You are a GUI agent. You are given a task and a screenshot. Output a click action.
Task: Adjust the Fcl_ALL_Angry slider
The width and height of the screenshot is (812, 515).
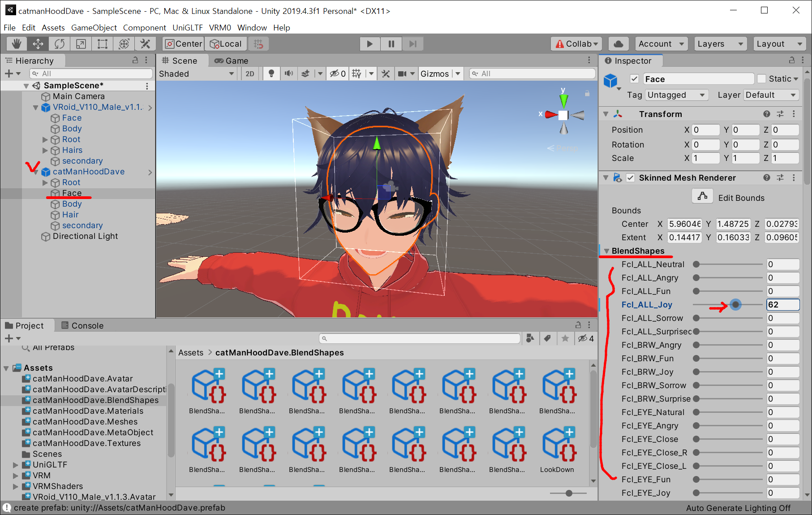pos(727,278)
